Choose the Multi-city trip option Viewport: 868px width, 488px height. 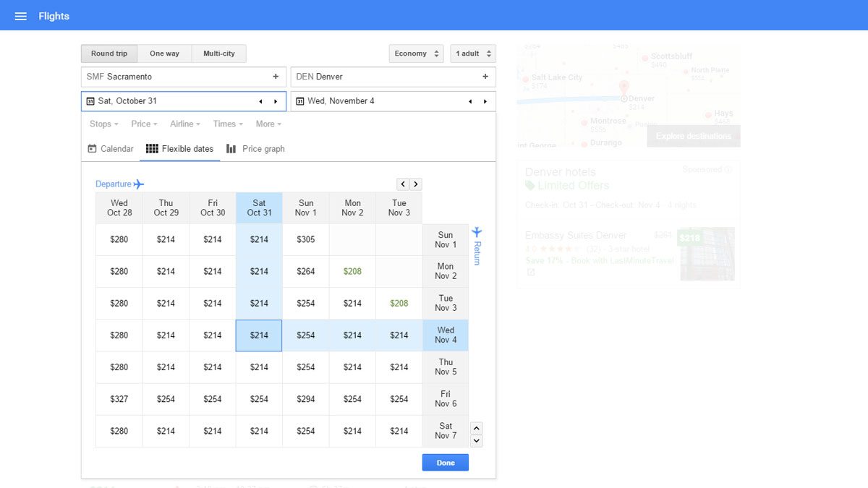tap(218, 53)
